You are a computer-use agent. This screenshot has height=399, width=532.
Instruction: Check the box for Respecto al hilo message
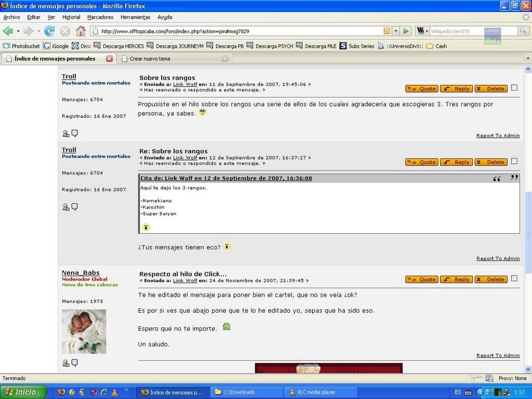pyautogui.click(x=514, y=278)
